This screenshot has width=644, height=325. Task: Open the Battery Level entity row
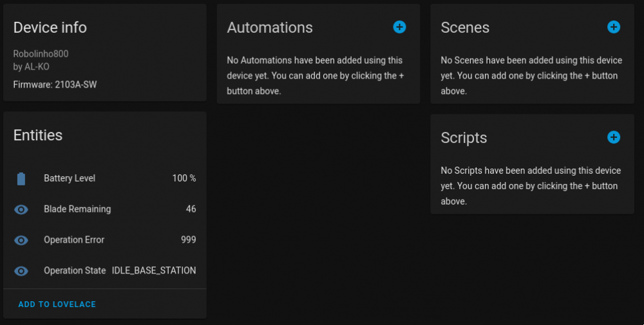pyautogui.click(x=70, y=178)
